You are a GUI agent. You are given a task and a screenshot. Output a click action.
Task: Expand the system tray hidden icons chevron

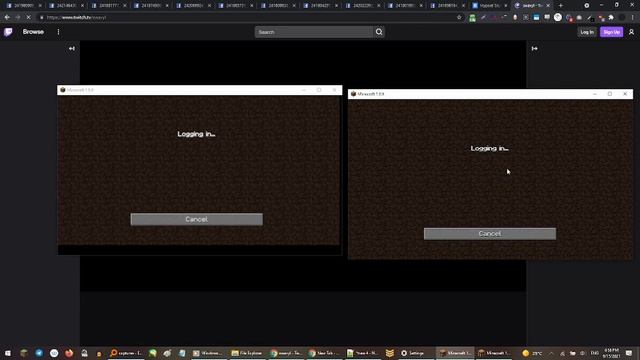pos(551,353)
